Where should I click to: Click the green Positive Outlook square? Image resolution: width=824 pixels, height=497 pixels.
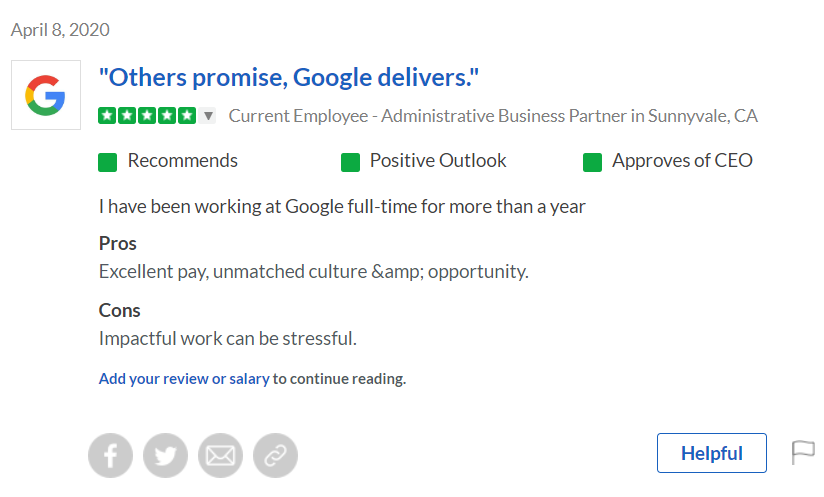[350, 162]
